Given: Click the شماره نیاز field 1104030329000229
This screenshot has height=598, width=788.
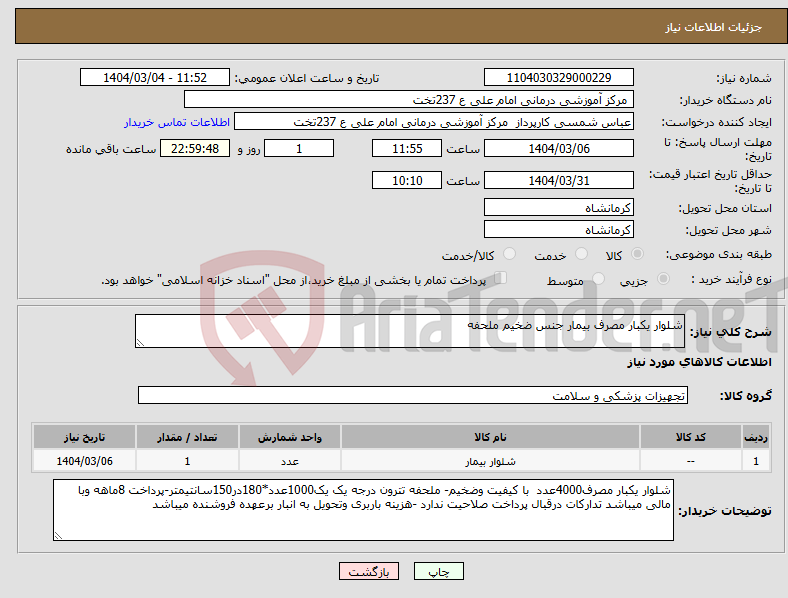Looking at the screenshot, I should coord(559,77).
